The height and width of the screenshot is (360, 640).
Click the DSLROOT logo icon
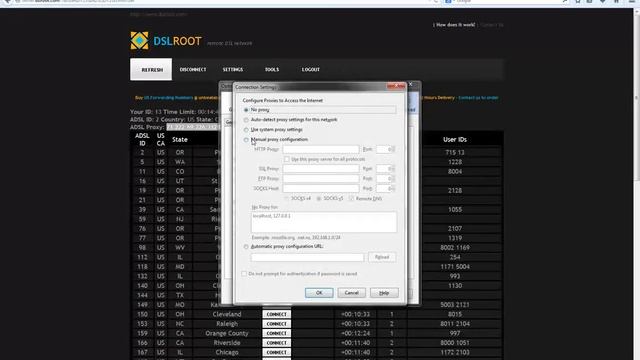[139, 40]
